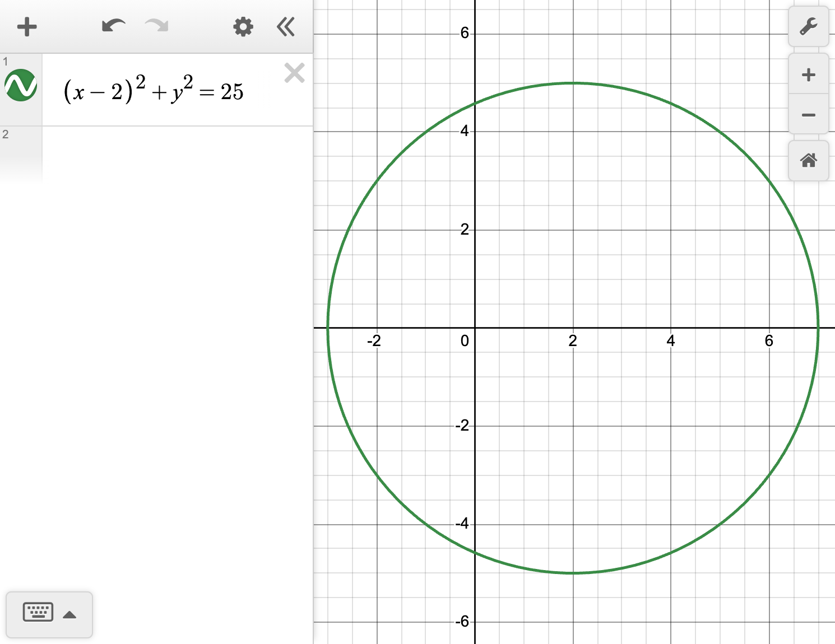Screen dimensions: 835x644
Task: Open graph settings with the wrench icon
Action: (x=809, y=26)
